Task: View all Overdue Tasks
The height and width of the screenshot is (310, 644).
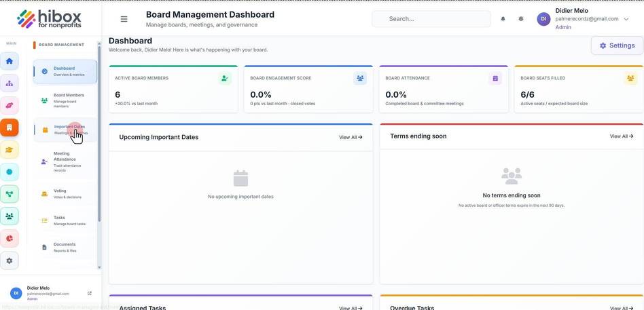Action: 621,308
